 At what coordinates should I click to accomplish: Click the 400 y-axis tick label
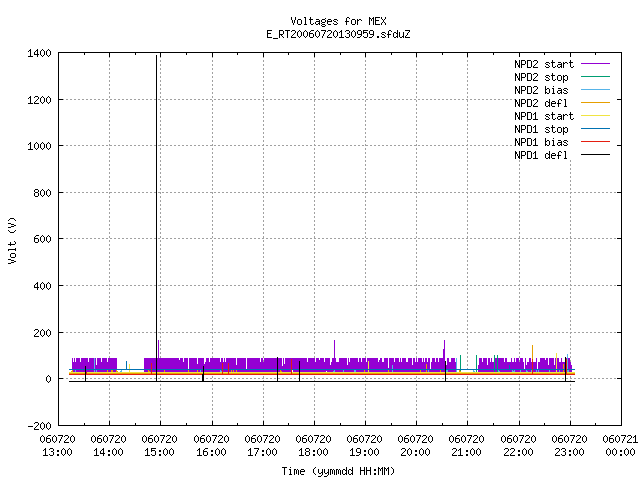click(x=42, y=286)
